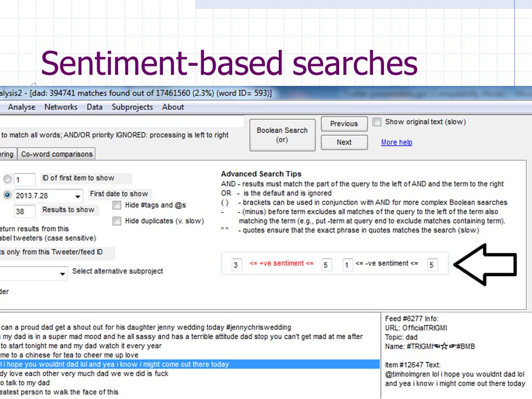This screenshot has height=399, width=532.
Task: Click the '<= -ve sentiment <=' label
Action: [387, 263]
